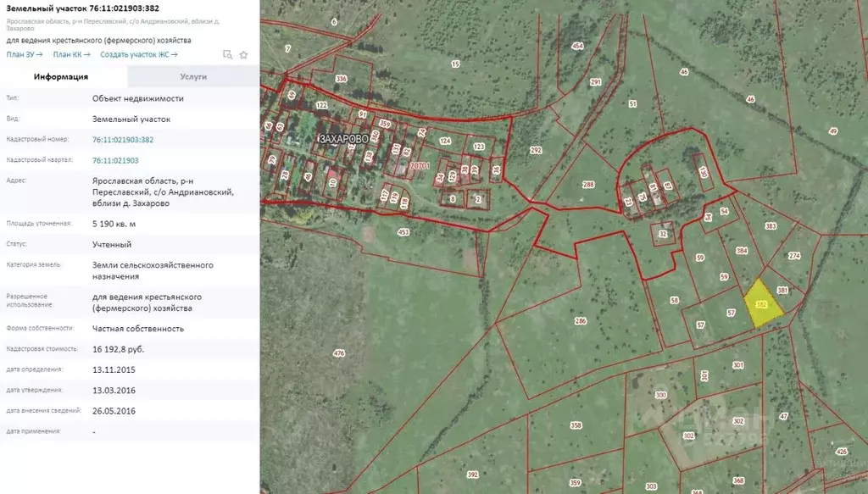Click the Создать участок ЖС link

[138, 54]
